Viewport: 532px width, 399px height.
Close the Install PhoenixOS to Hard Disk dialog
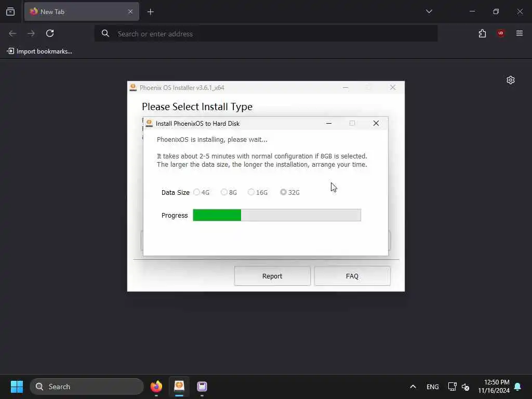376,124
